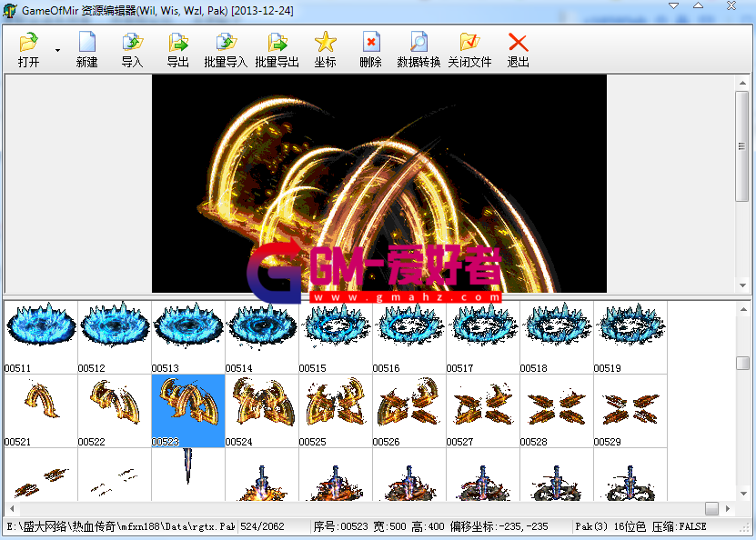This screenshot has width=756, height=540.
Task: Click the window title bar application icon
Action: [x=10, y=11]
